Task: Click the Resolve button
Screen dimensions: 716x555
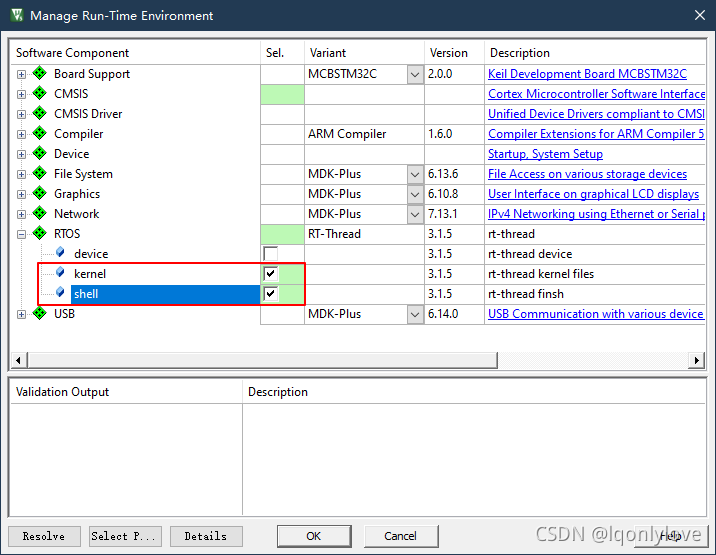Action: click(44, 536)
